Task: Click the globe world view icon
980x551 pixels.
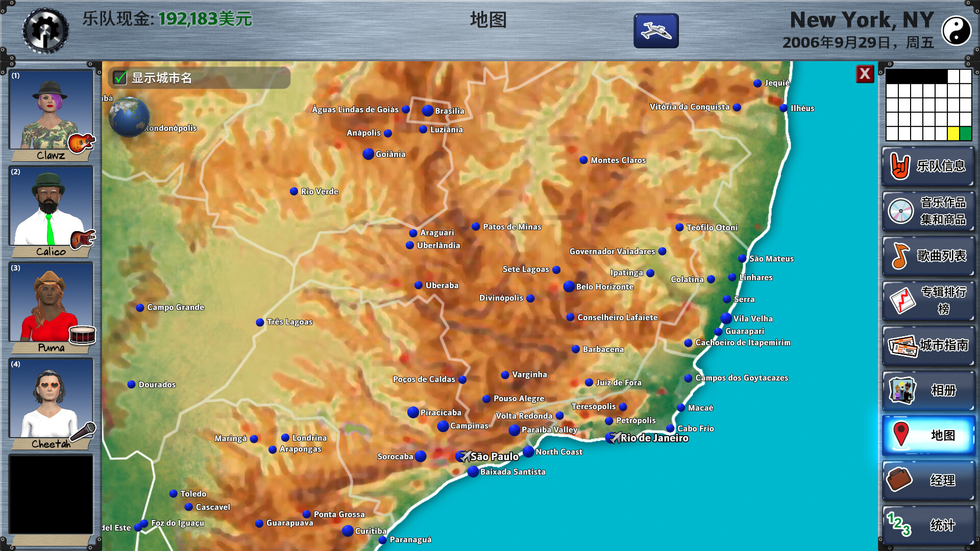Action: 129,117
